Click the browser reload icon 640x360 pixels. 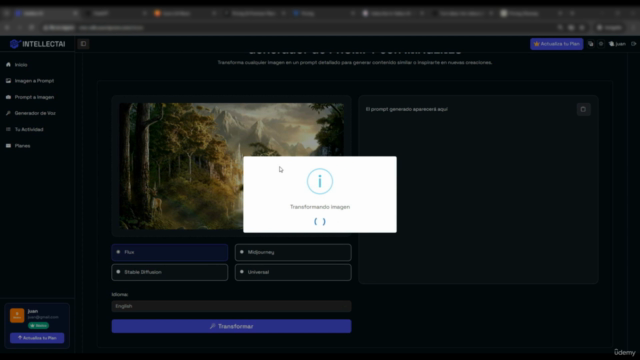(31, 27)
